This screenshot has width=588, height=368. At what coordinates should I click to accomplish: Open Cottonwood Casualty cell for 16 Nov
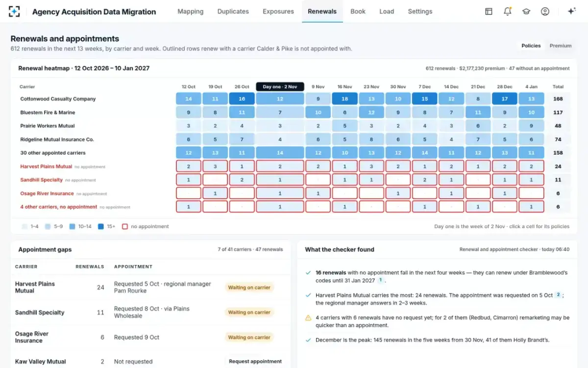pyautogui.click(x=344, y=99)
